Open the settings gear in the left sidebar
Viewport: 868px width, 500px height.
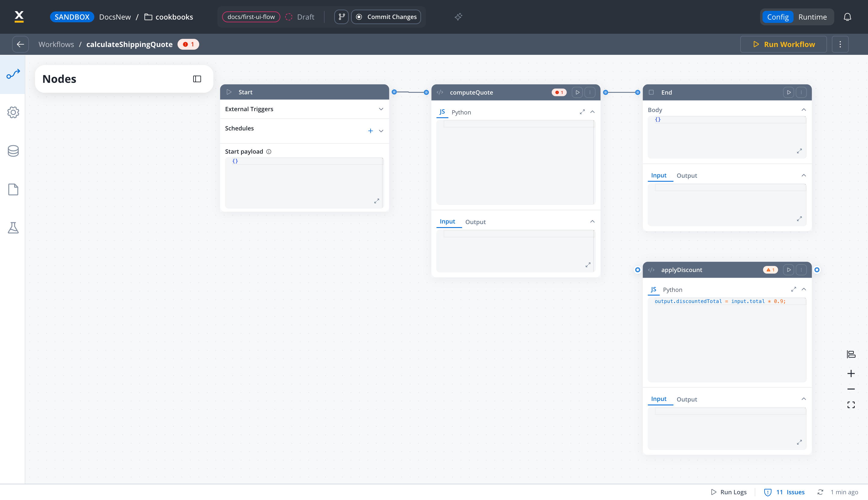tap(13, 112)
